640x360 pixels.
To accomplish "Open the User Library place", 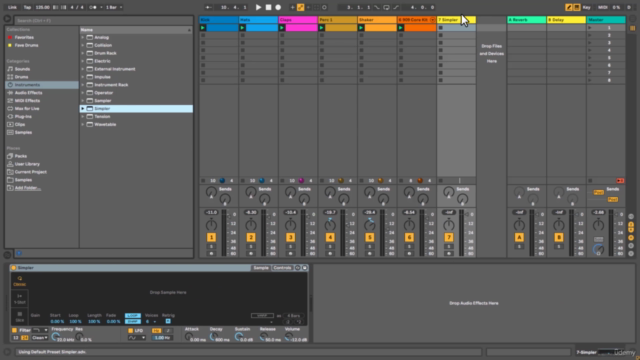I will click(x=27, y=164).
